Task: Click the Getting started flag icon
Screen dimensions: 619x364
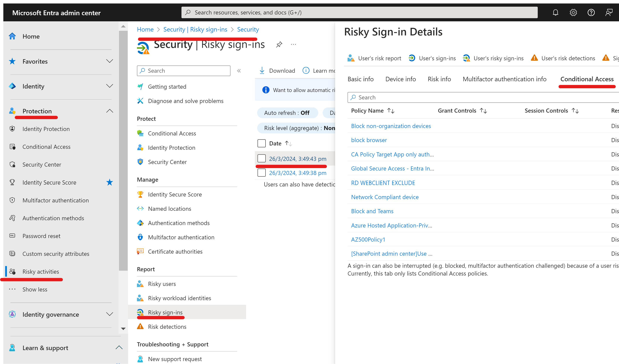Action: coord(140,86)
